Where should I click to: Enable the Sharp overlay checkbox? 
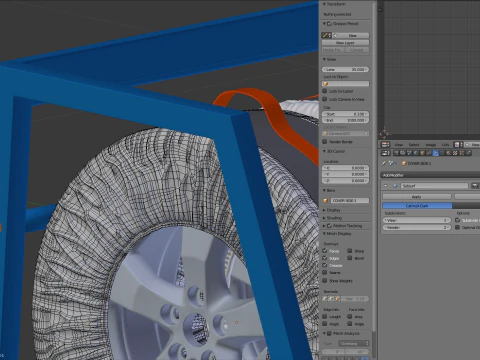tap(350, 251)
